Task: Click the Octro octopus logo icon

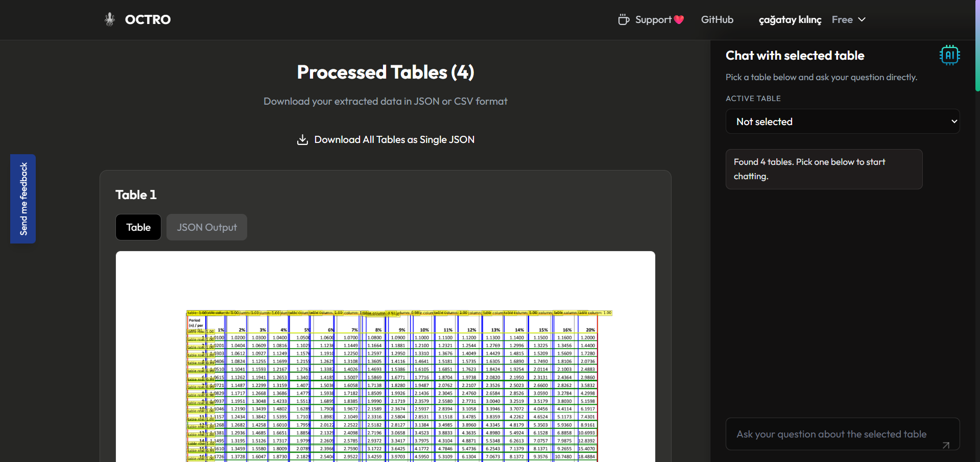Action: 109,19
